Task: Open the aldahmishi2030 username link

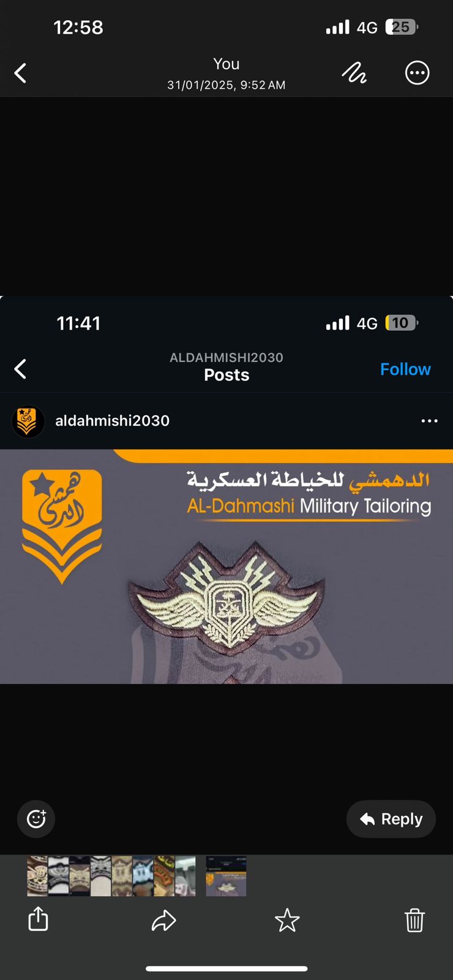Action: (112, 421)
